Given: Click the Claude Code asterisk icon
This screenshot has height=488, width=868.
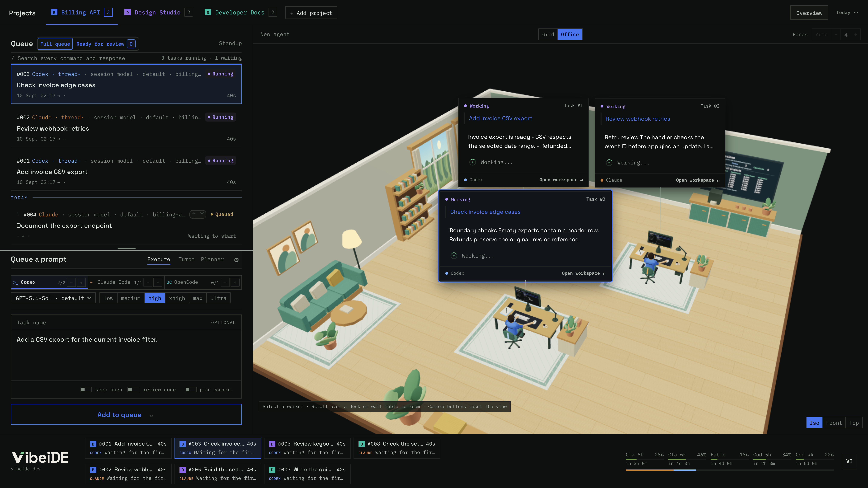Looking at the screenshot, I should coord(91,282).
